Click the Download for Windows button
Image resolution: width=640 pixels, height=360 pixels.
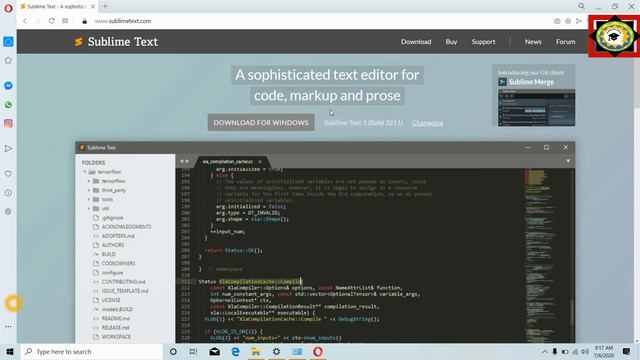(261, 122)
